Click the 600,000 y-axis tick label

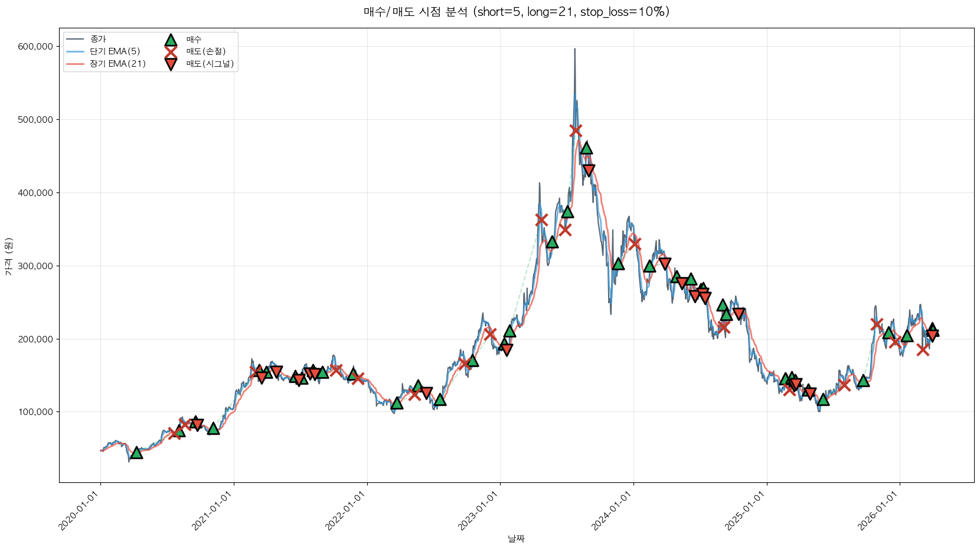coord(35,47)
